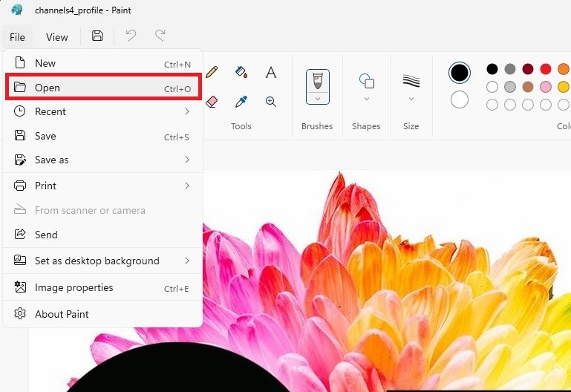Click the Undo arrow icon
The height and width of the screenshot is (392, 571).
(131, 36)
